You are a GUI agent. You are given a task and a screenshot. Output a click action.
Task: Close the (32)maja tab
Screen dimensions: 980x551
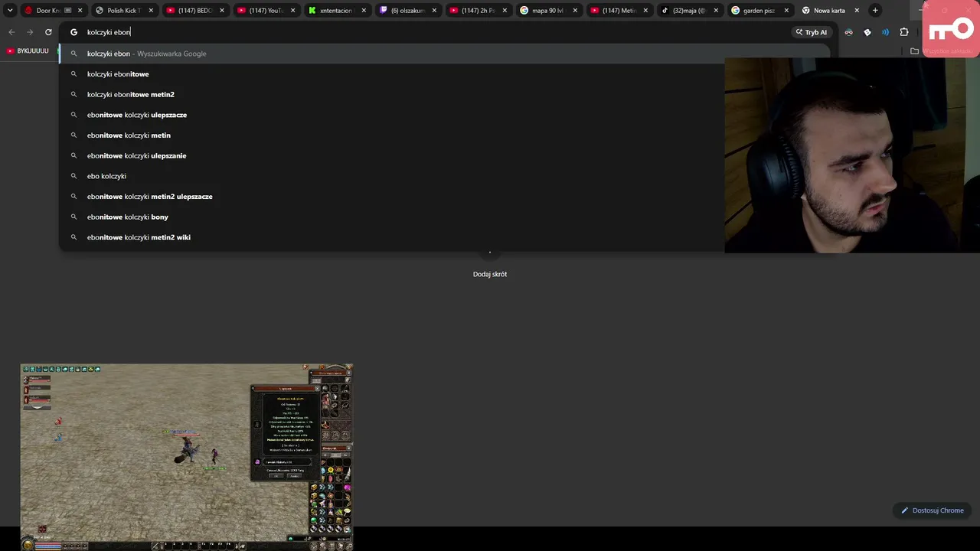coord(716,11)
